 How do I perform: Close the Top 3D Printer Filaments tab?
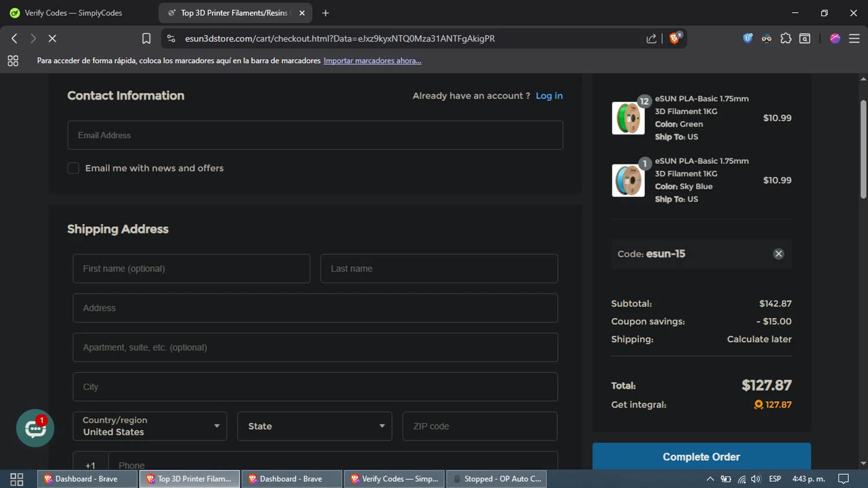coord(302,13)
